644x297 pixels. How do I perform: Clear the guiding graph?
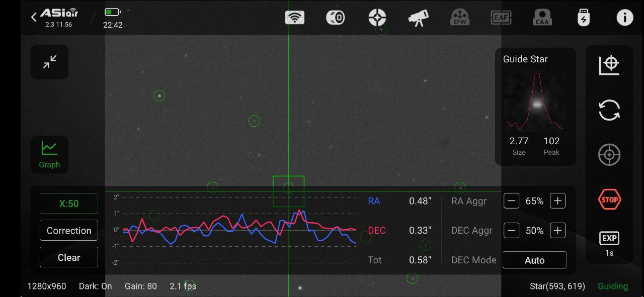click(69, 257)
